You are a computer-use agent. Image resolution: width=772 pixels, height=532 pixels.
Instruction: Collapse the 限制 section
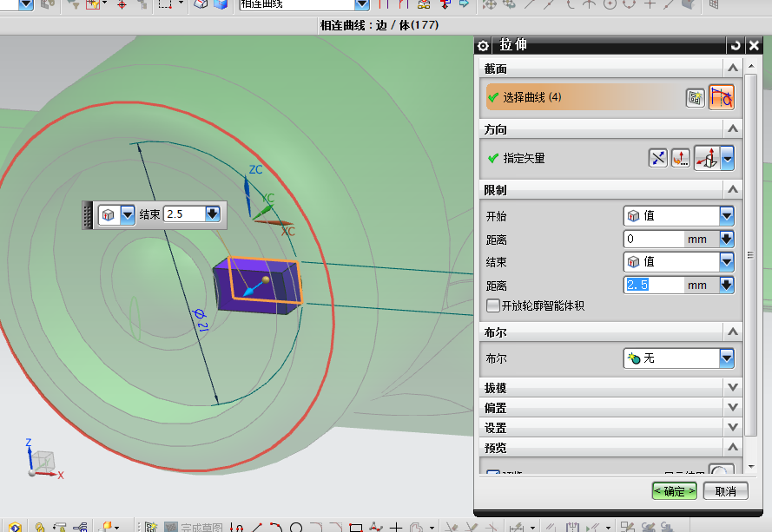coord(733,189)
